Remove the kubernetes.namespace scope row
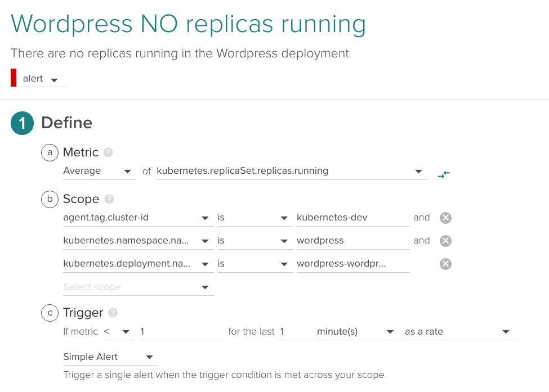Screen dimensions: 549x392 coord(445,241)
